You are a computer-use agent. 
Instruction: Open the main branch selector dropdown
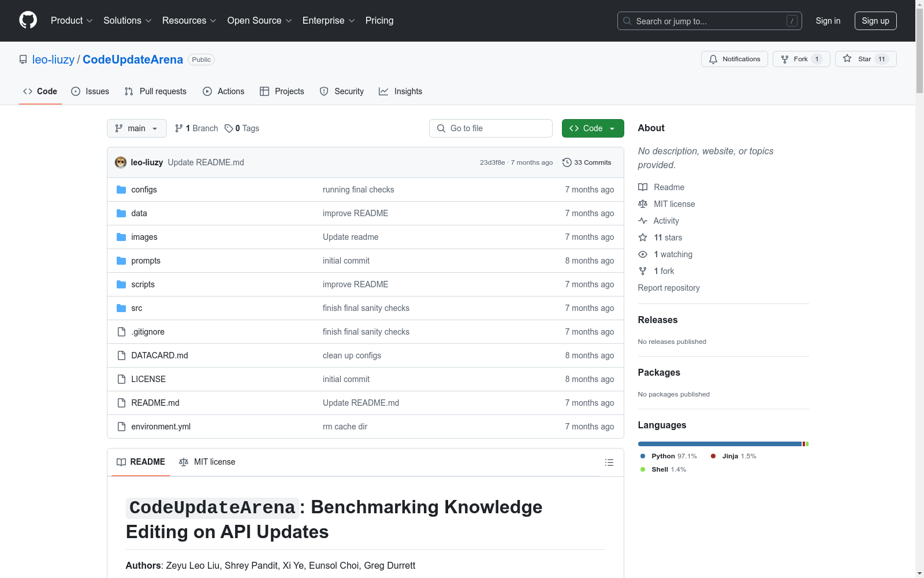click(137, 128)
